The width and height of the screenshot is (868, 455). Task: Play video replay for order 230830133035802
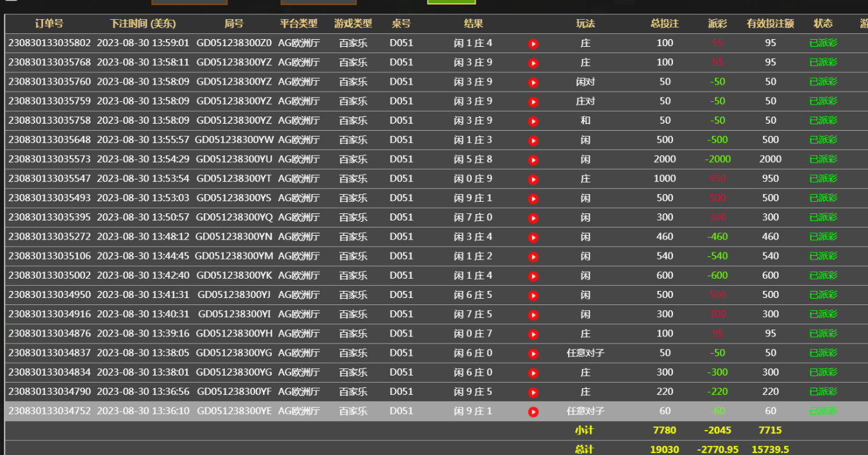(x=533, y=44)
